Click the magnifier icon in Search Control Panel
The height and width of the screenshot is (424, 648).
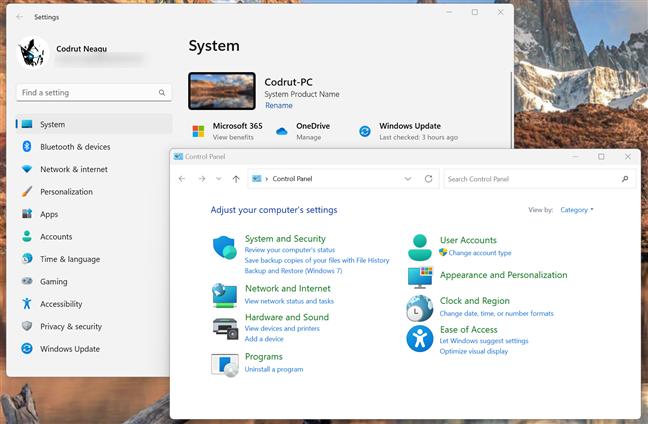pyautogui.click(x=625, y=179)
